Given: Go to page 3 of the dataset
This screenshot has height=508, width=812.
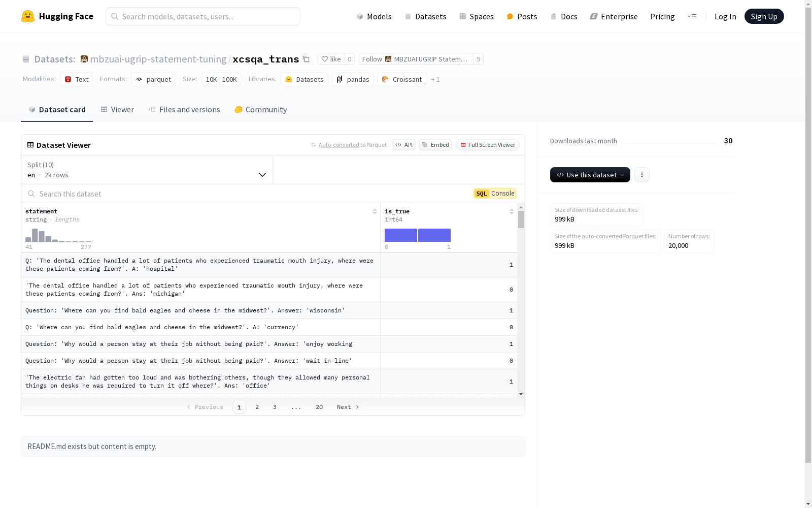Looking at the screenshot, I should pyautogui.click(x=275, y=407).
